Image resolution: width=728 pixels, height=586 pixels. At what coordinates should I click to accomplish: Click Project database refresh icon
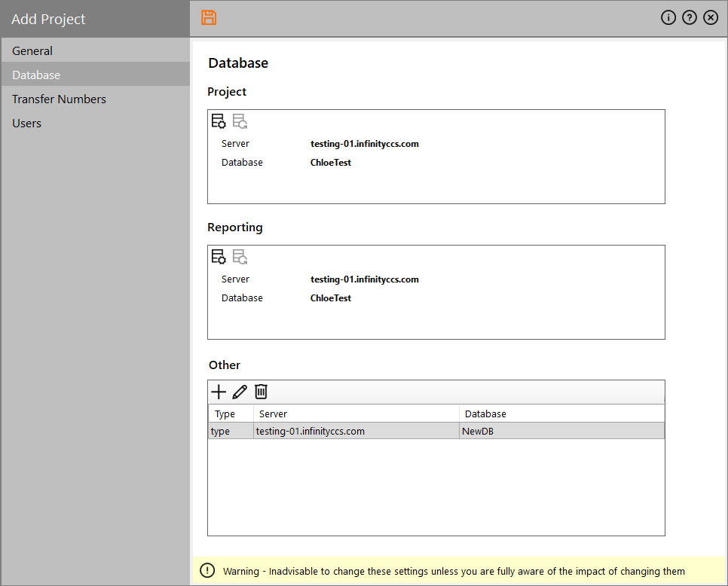(240, 121)
